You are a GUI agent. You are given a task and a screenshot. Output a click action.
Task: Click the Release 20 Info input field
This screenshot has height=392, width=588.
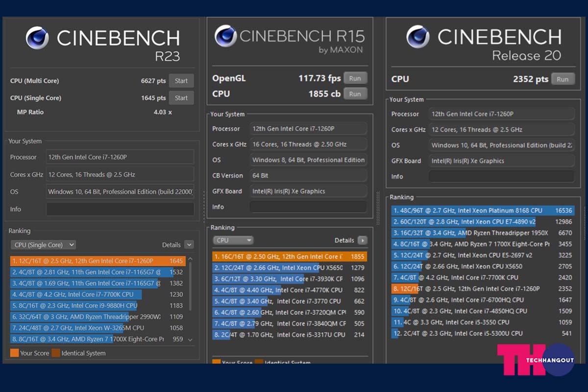pyautogui.click(x=502, y=176)
